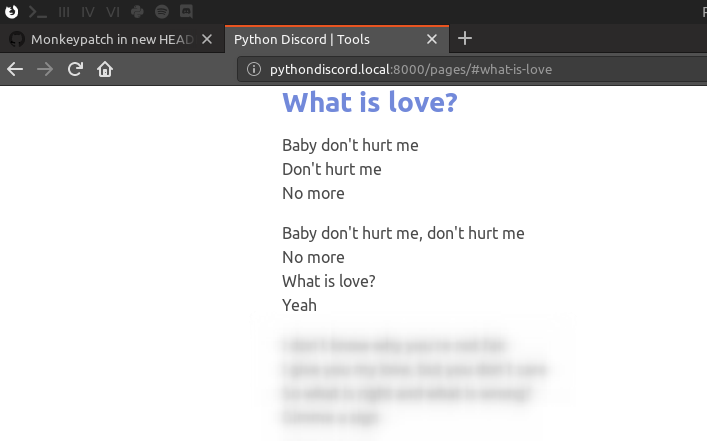Open a new browser tab
Image resolution: width=707 pixels, height=441 pixels.
[x=465, y=38]
